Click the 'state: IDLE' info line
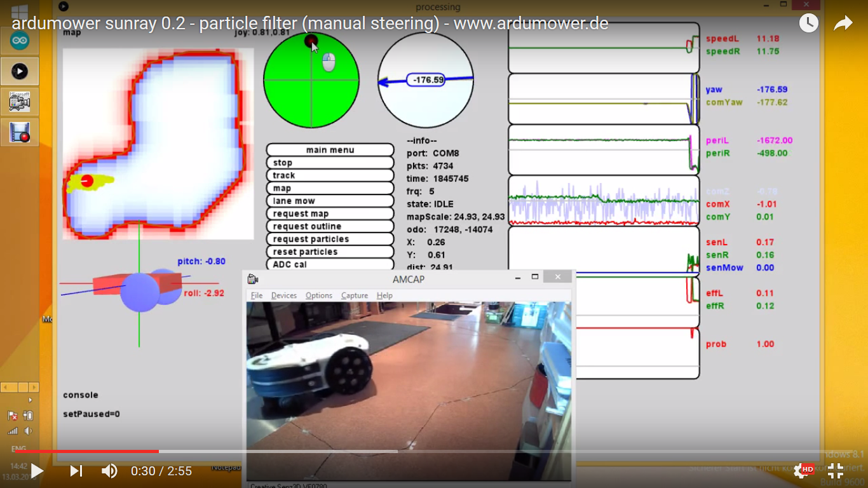This screenshot has width=868, height=488. (431, 204)
